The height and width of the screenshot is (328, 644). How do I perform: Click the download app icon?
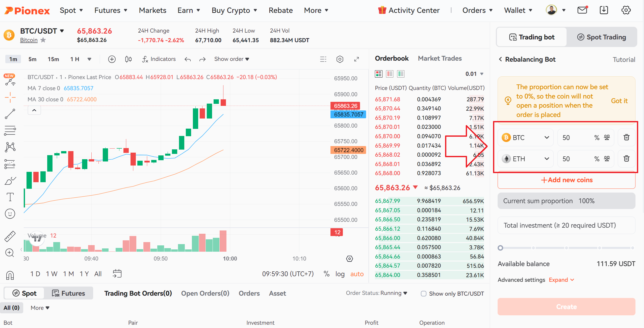[x=604, y=10]
